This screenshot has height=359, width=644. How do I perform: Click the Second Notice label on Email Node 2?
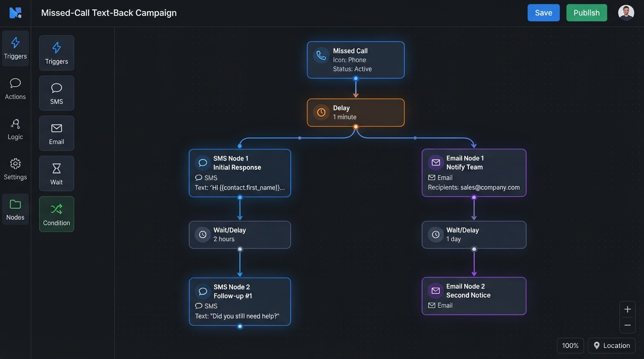tap(468, 295)
